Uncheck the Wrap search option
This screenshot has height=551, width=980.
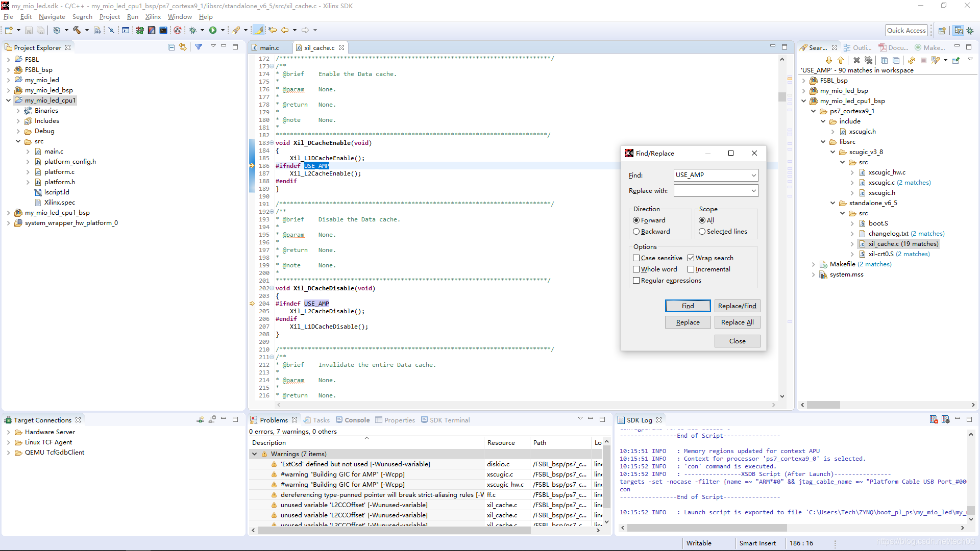coord(691,258)
